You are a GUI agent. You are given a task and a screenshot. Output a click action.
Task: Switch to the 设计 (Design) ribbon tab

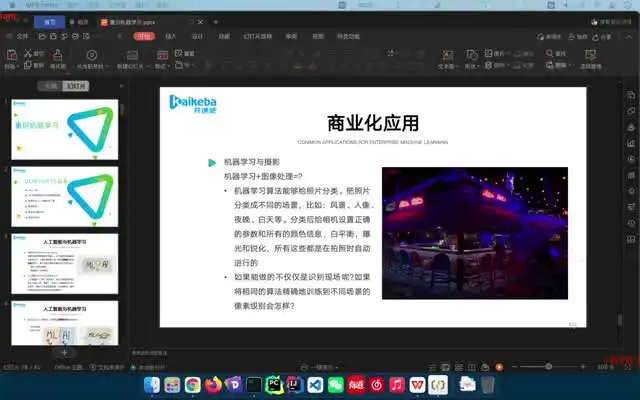[197, 35]
